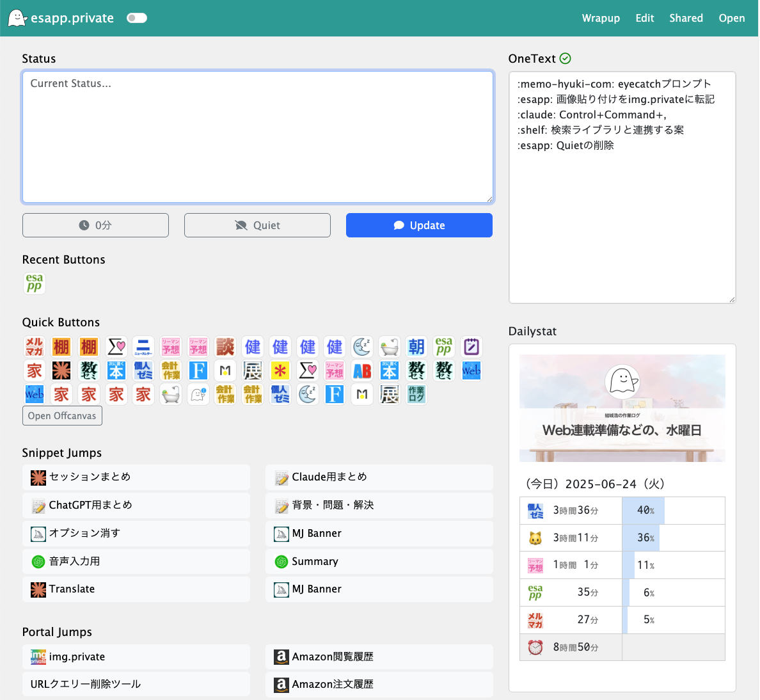Toggle the switch next to esapp.private
Screen dimensions: 760x700
coord(137,18)
